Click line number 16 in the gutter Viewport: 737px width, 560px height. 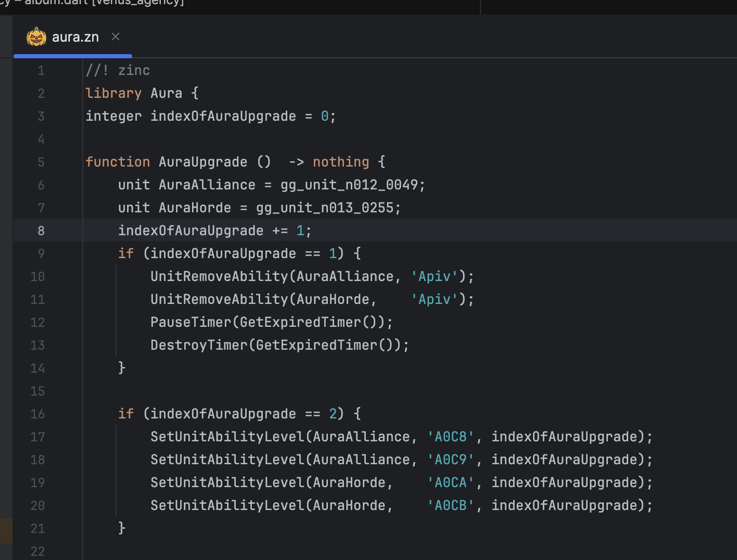tap(37, 414)
